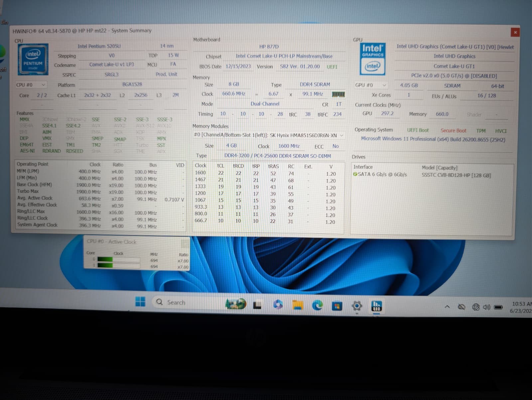Open Microsoft Store from the taskbar
The height and width of the screenshot is (400, 532).
tap(337, 305)
